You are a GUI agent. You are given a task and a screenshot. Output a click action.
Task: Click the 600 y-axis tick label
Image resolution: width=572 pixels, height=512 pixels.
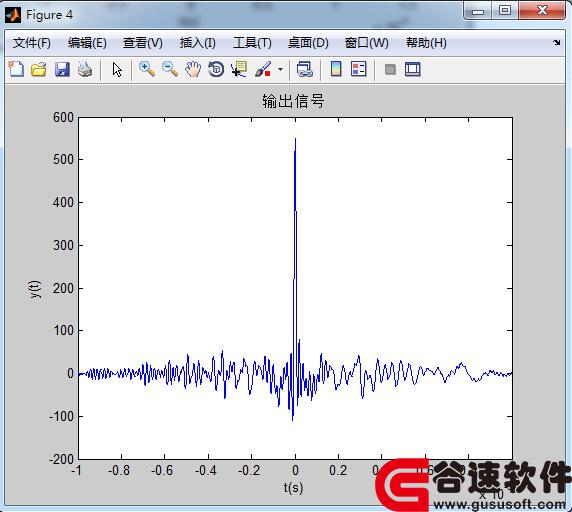[63, 117]
